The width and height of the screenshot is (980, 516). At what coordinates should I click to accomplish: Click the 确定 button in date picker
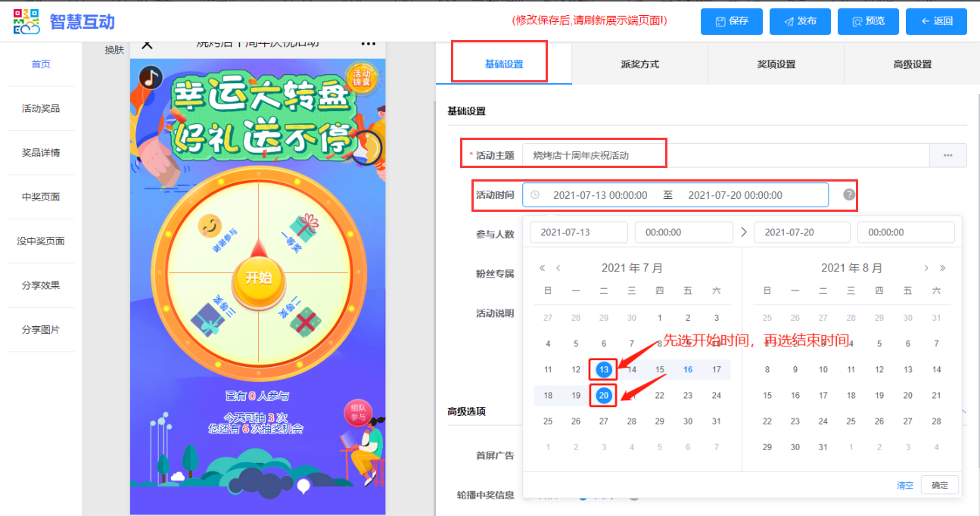pyautogui.click(x=939, y=485)
